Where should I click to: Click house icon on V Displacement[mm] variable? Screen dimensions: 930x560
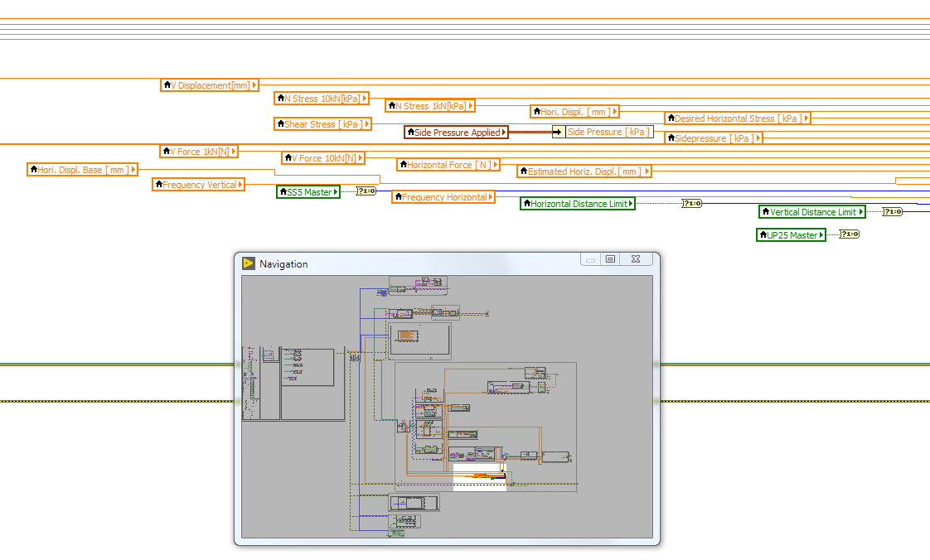pyautogui.click(x=167, y=84)
